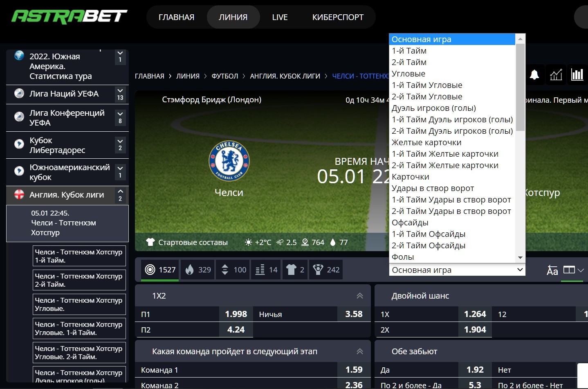
Task: Select the totals arrows tab showing 100
Action: click(x=233, y=270)
